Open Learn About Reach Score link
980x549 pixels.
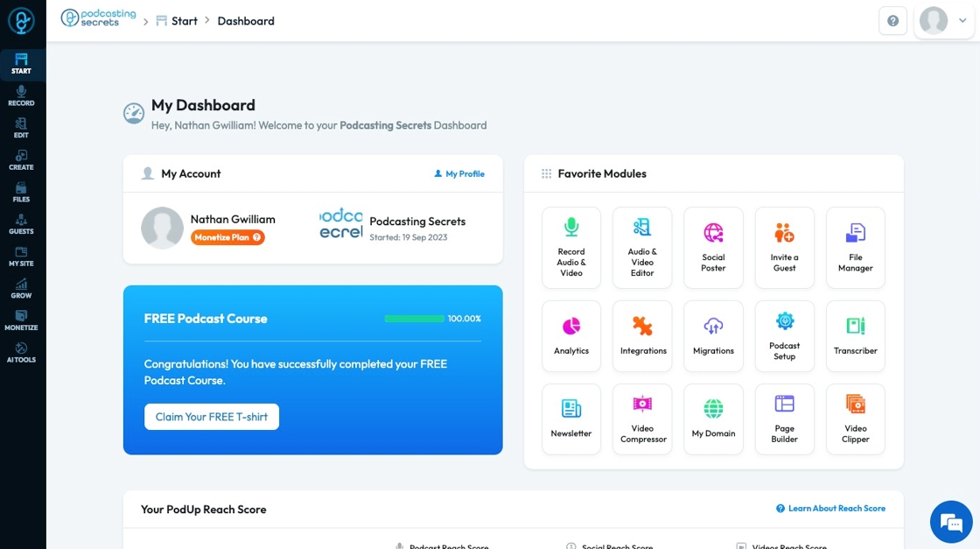coord(830,509)
